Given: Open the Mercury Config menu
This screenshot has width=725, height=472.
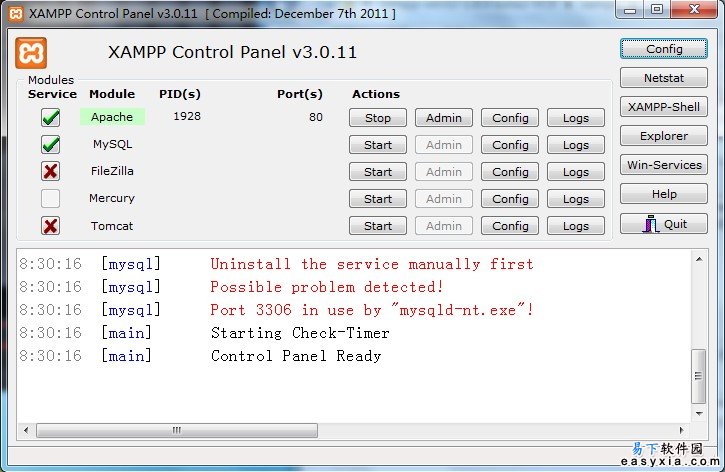Looking at the screenshot, I should (x=510, y=199).
